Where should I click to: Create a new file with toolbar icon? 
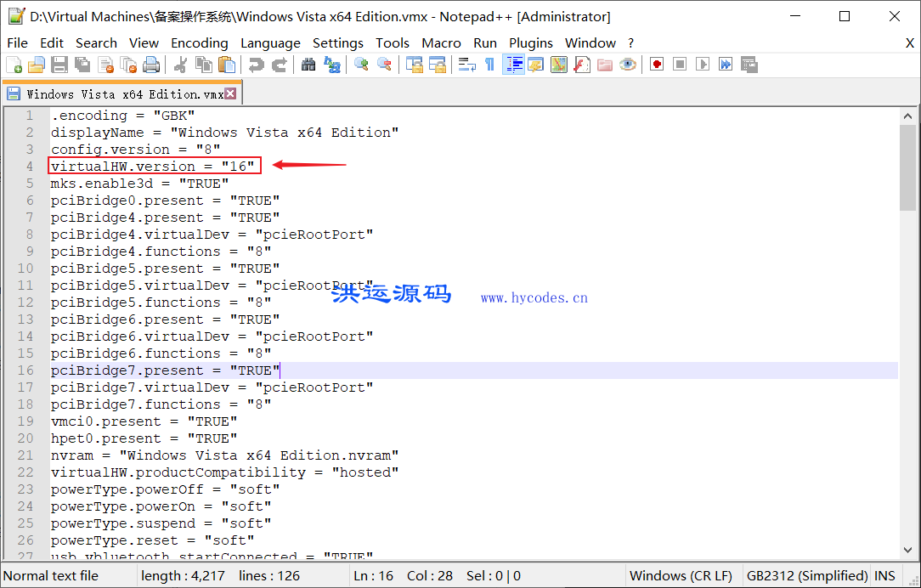[14, 65]
